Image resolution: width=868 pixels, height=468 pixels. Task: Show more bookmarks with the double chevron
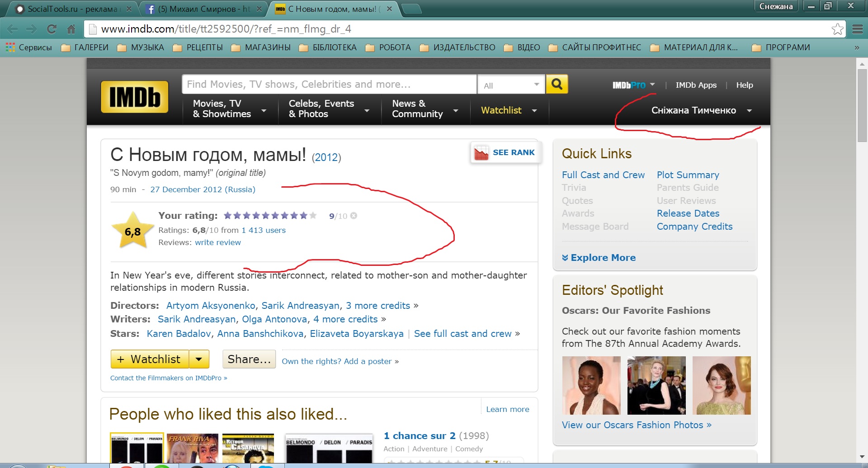point(856,47)
